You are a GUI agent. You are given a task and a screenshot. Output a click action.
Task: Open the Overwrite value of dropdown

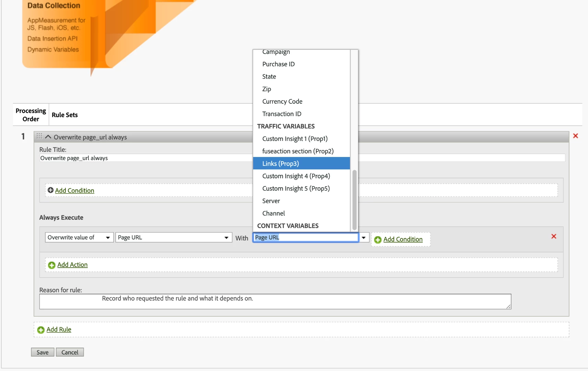tap(79, 237)
